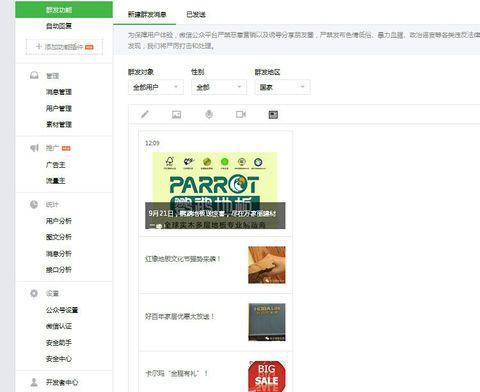Image resolution: width=480 pixels, height=392 pixels.
Task: Open 微信认证 settings
Action: (59, 326)
